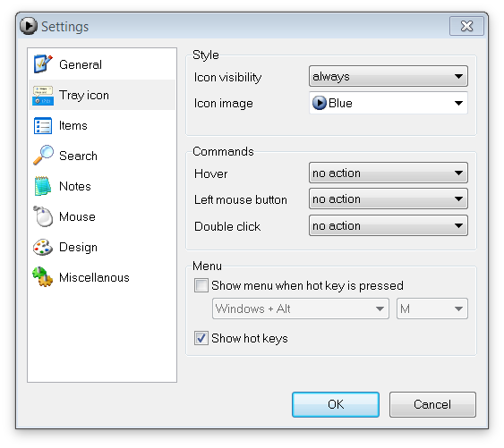Click the Items list icon
The height and width of the screenshot is (448, 504).
point(43,125)
